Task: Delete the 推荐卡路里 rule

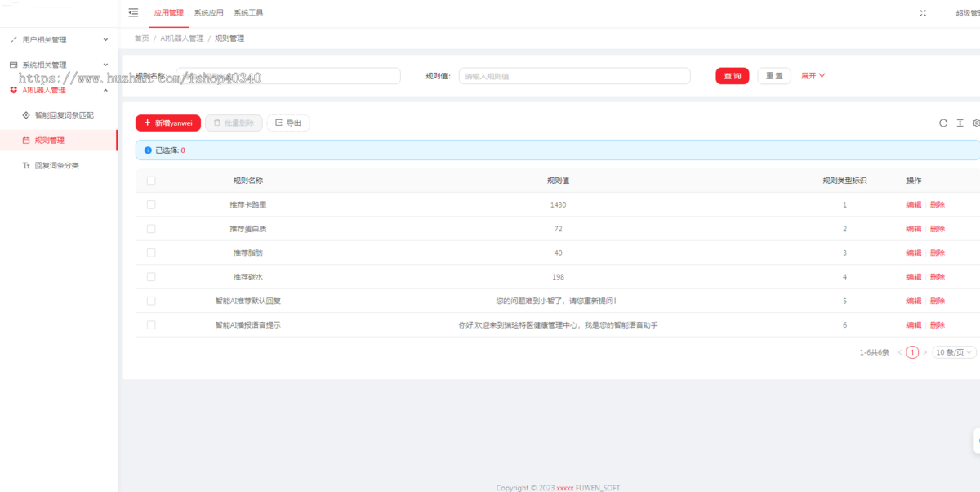Action: tap(938, 205)
